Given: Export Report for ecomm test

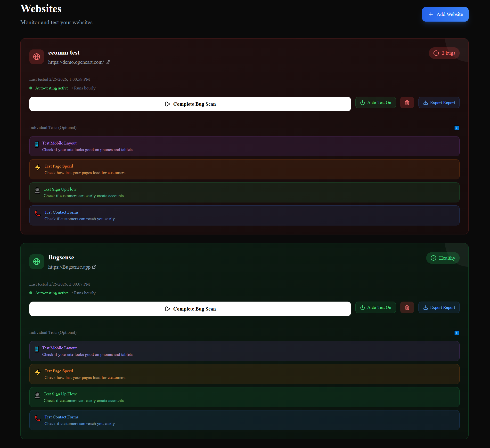Looking at the screenshot, I should (x=439, y=103).
